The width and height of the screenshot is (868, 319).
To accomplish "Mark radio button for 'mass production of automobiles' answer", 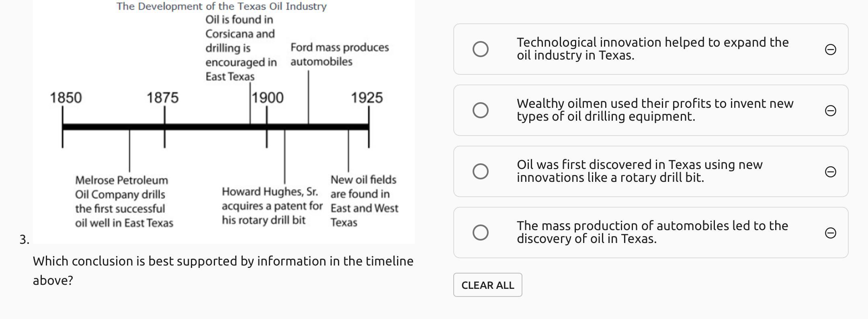I will pyautogui.click(x=480, y=233).
